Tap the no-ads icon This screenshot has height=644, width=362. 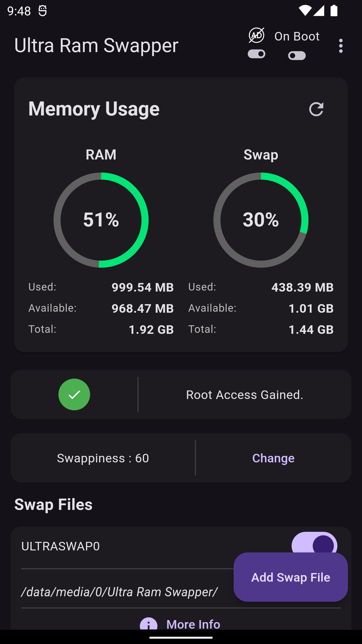256,35
